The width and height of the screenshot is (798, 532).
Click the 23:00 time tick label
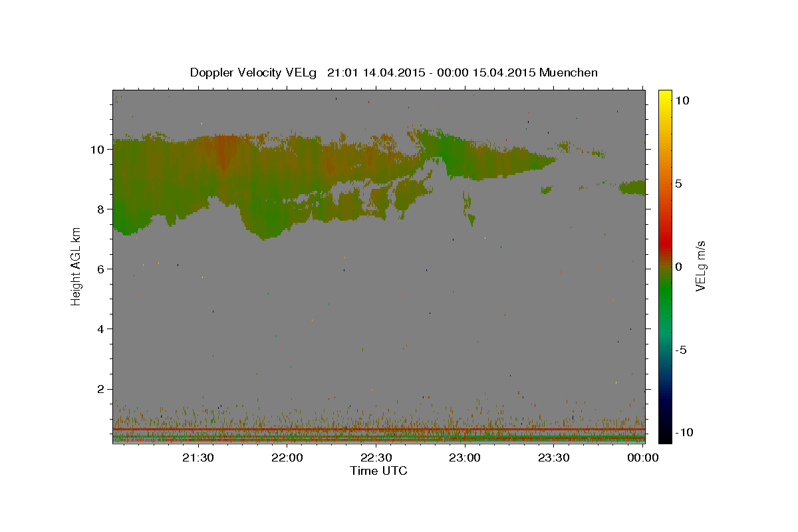click(465, 458)
